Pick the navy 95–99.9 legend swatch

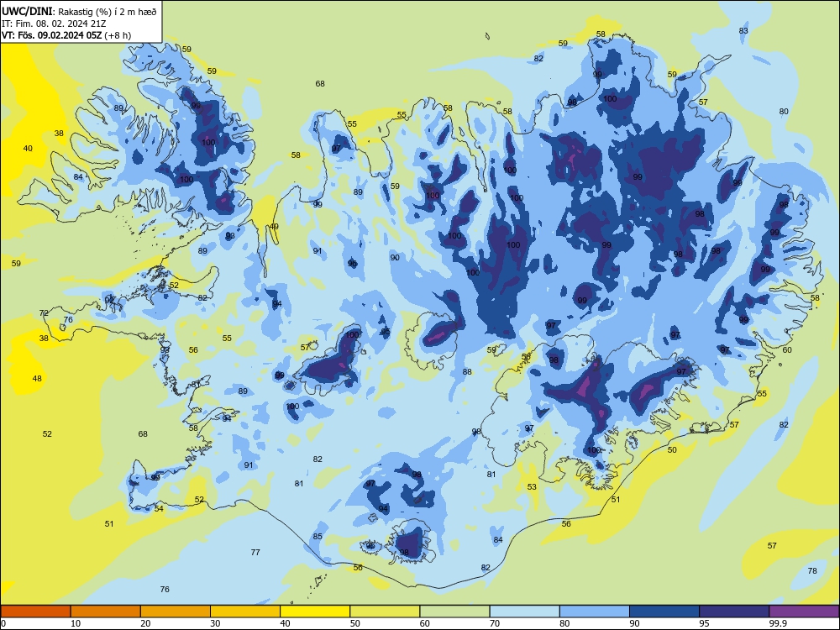(734, 612)
